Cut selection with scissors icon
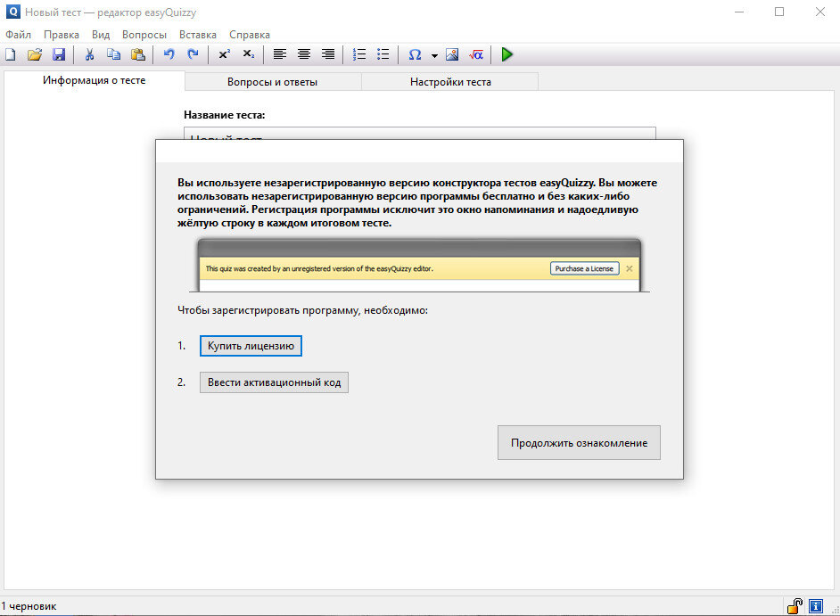Screen dimensions: 840x616 89,54
